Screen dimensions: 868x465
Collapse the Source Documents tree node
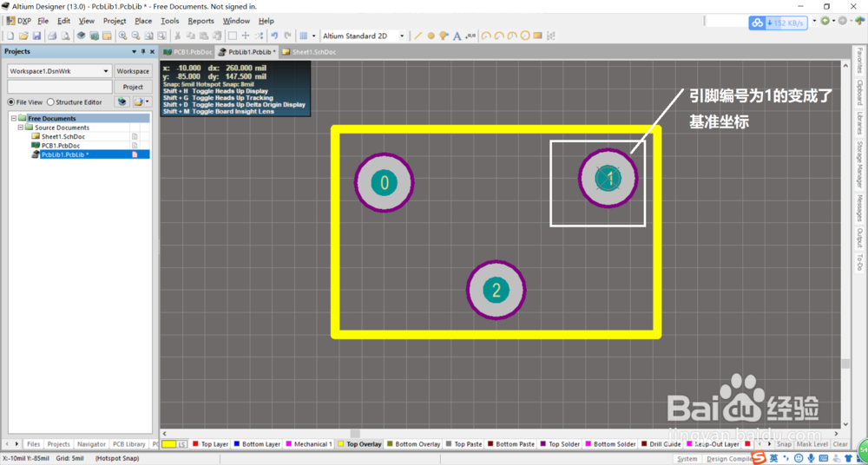[20, 128]
